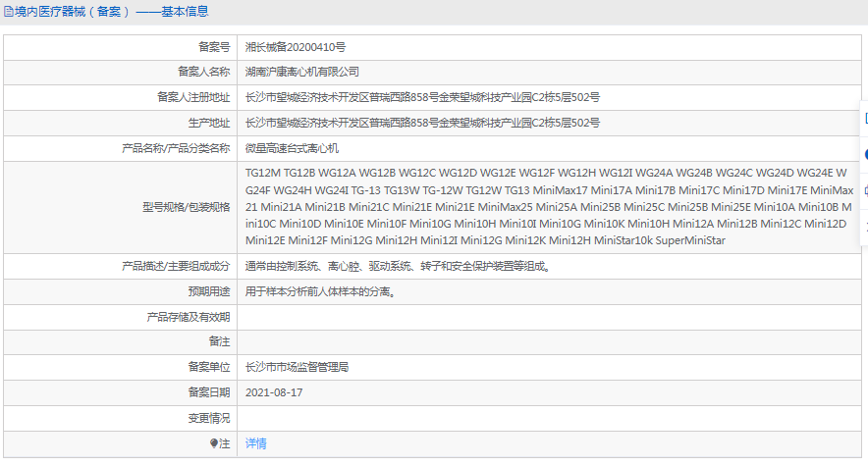Click the 产品存储及有效期 label
Image resolution: width=868 pixels, height=466 pixels.
point(189,317)
